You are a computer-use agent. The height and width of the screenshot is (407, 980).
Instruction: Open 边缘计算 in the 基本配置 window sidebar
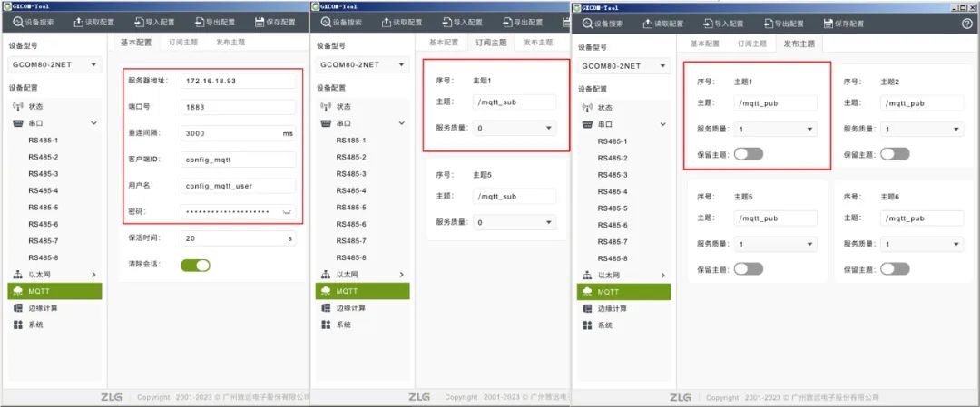[x=54, y=308]
